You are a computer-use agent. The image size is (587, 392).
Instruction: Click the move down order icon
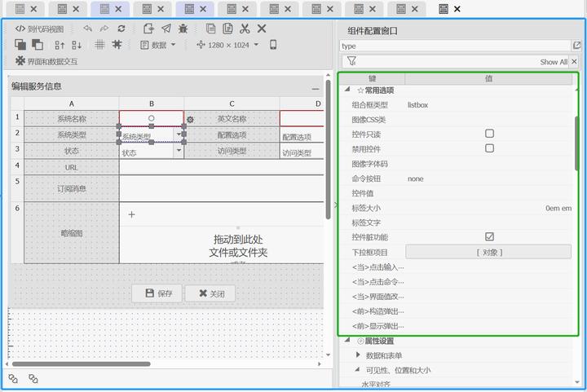pos(77,46)
